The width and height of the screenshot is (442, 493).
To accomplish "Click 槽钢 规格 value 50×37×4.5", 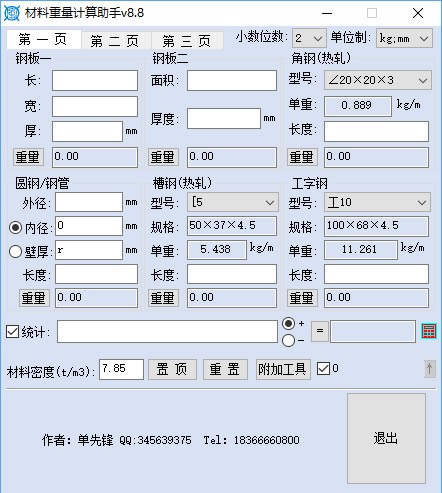I will click(232, 226).
